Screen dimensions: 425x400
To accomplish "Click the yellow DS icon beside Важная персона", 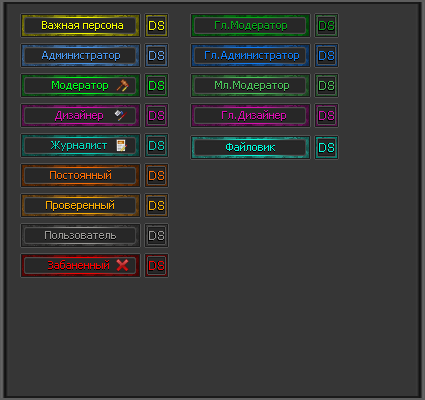I will (x=156, y=25).
